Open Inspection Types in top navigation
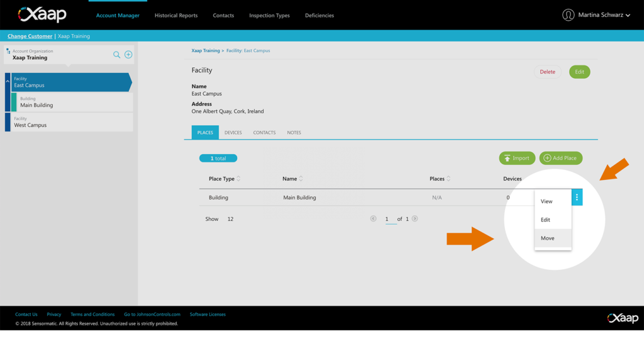This screenshot has height=341, width=644. pos(269,16)
